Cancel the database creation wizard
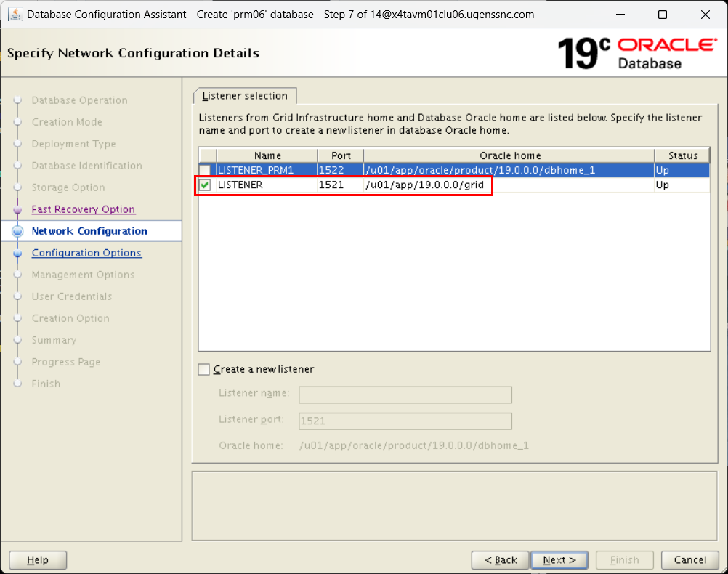 click(x=690, y=560)
